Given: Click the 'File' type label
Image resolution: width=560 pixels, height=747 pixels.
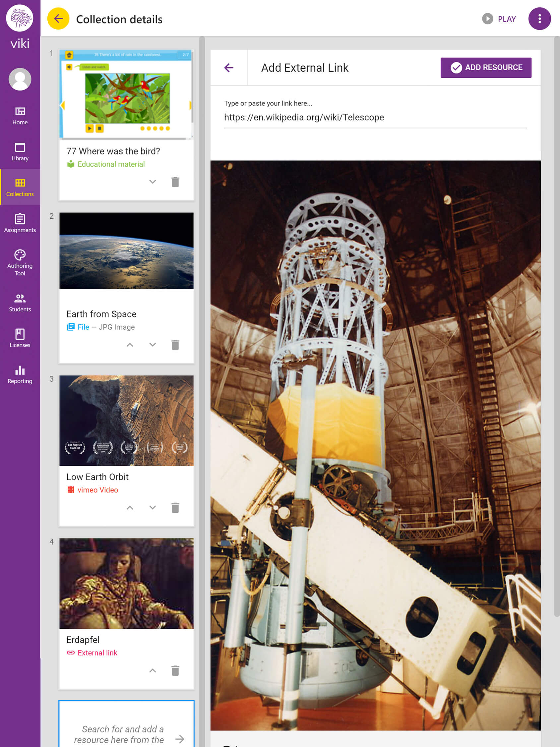Looking at the screenshot, I should point(83,327).
